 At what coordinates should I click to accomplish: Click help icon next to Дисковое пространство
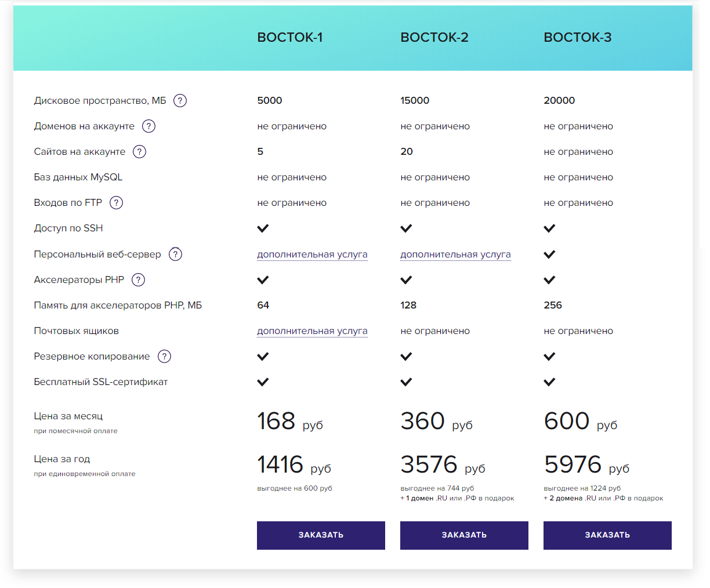180,100
